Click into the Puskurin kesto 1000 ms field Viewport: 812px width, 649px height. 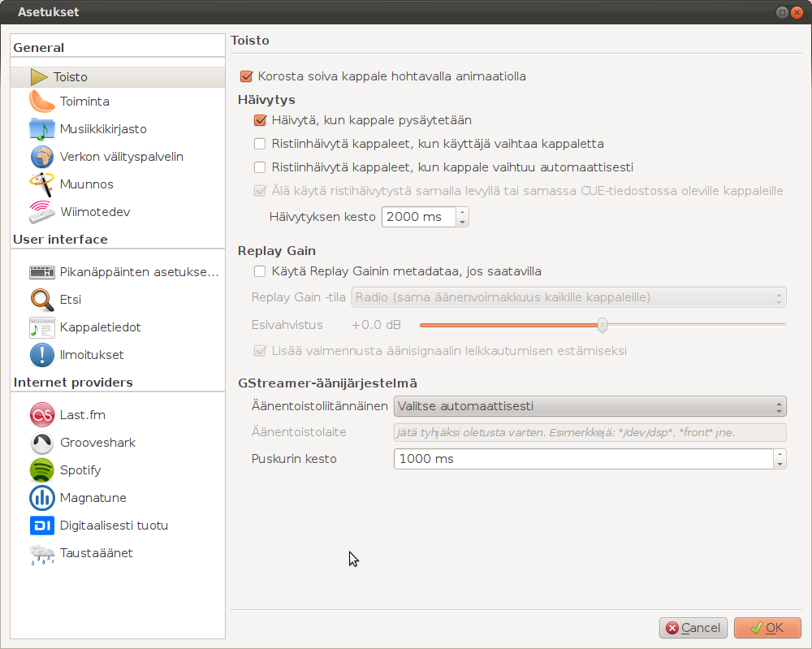point(584,459)
